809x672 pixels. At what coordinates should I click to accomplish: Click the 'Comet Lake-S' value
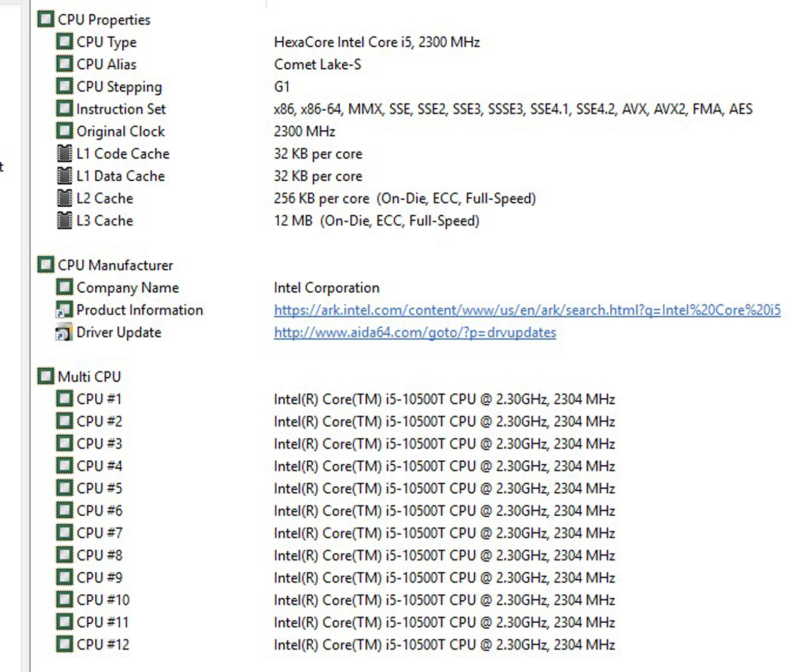coord(317,64)
